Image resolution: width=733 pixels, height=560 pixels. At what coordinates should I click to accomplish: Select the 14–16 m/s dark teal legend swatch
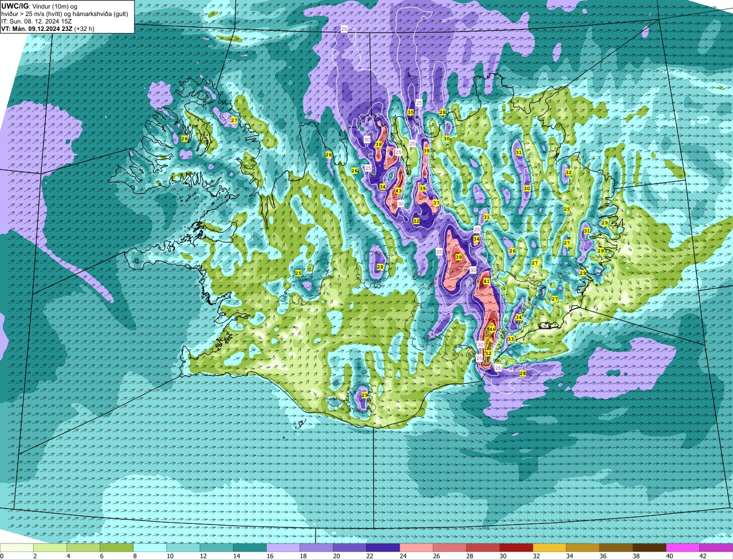(250, 548)
